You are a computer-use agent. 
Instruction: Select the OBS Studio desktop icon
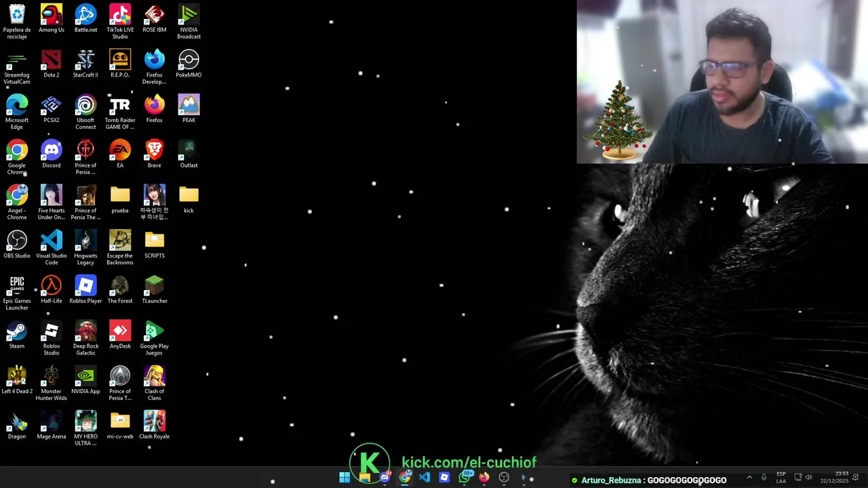[x=17, y=245]
